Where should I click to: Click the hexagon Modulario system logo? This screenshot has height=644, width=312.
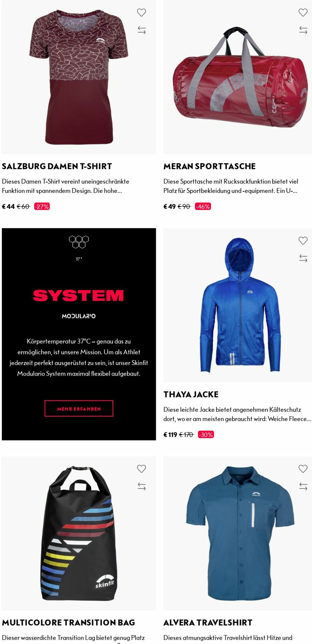(x=79, y=242)
